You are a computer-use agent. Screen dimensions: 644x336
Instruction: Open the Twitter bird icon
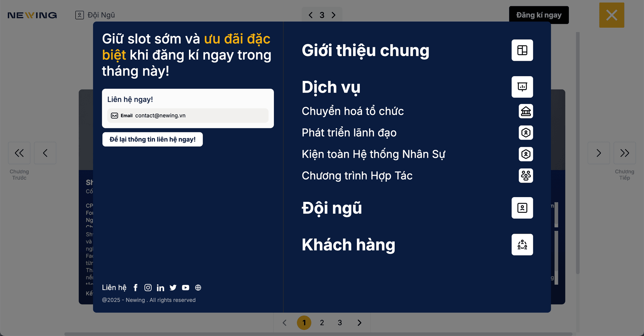(x=173, y=288)
